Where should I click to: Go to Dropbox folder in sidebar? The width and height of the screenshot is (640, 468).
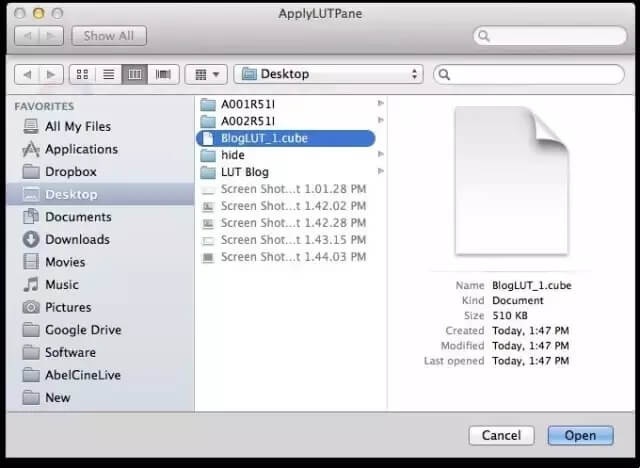(70, 172)
